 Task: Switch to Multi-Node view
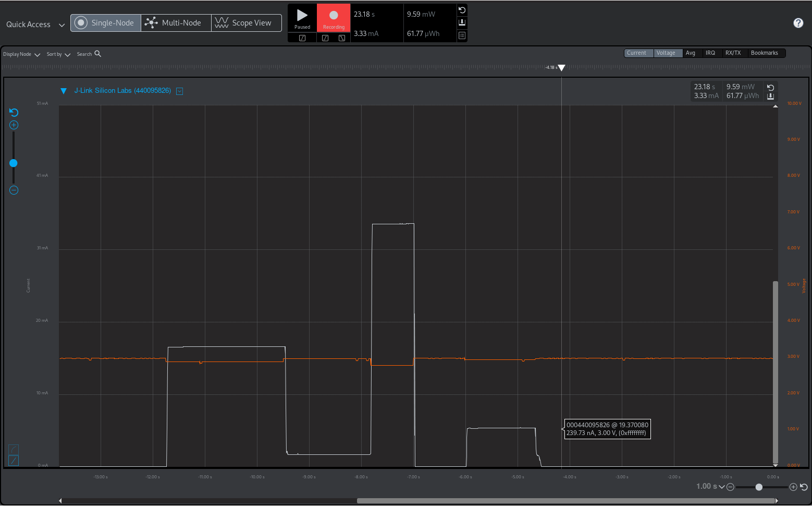click(x=176, y=23)
